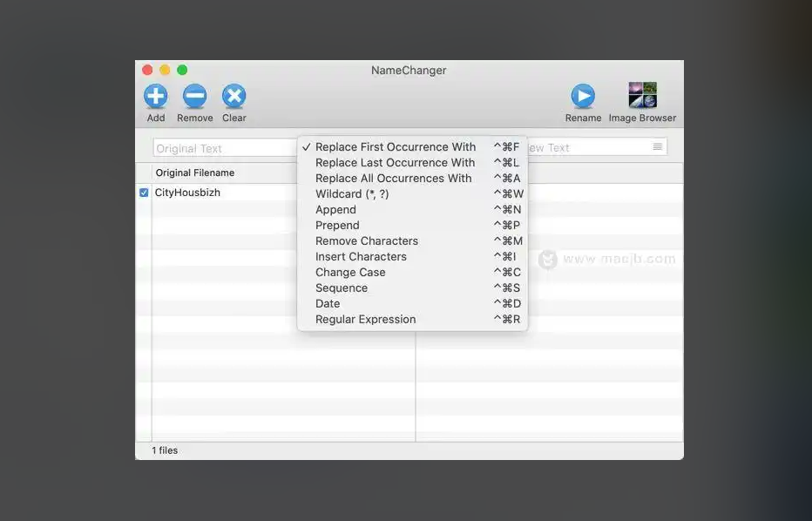Choose Replace All Occurrences With

(412, 178)
